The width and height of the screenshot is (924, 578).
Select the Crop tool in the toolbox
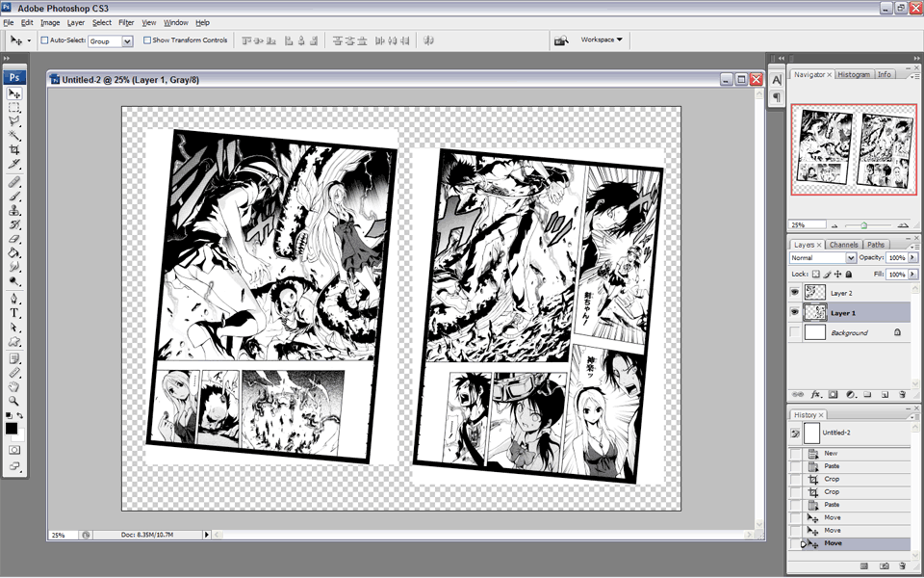tap(14, 150)
